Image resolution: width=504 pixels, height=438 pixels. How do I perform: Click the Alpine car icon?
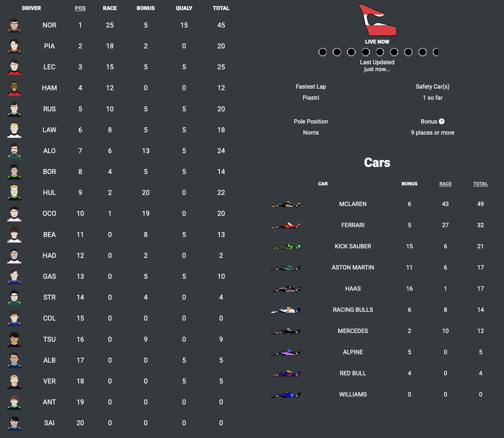[x=286, y=353]
